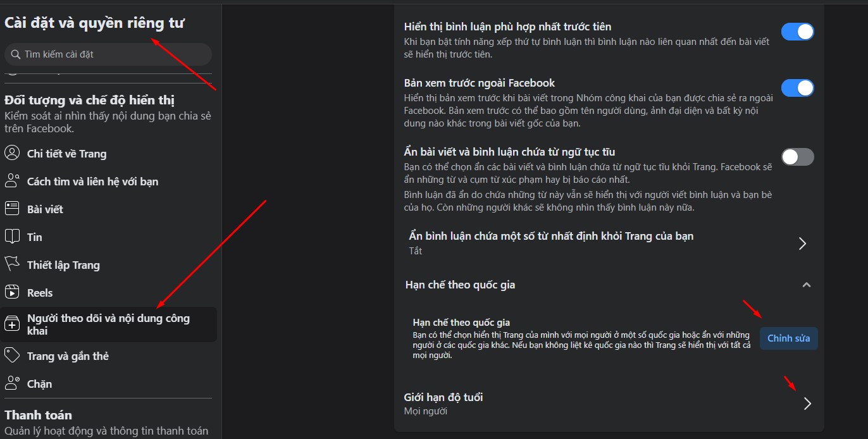
Task: Click the Bài viết post icon
Action: pyautogui.click(x=12, y=209)
